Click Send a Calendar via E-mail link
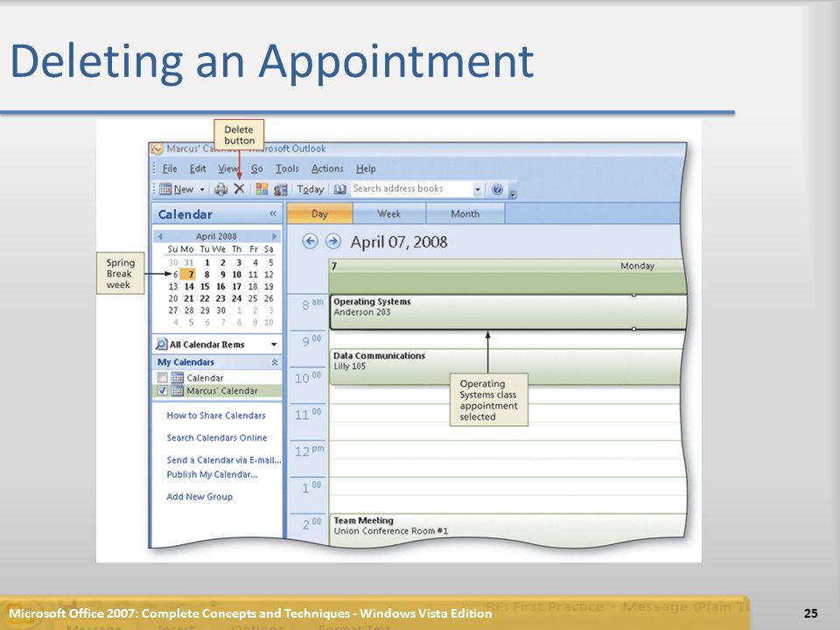Image resolution: width=840 pixels, height=630 pixels. (x=223, y=460)
